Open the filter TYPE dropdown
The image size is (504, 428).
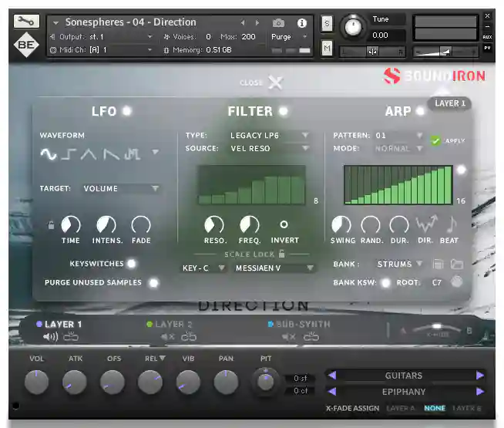click(270, 136)
